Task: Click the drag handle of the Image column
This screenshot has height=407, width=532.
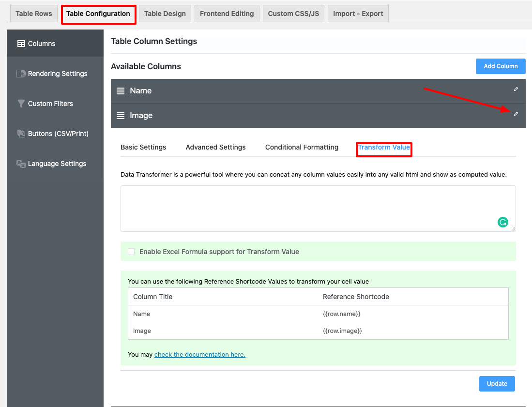Action: (121, 115)
